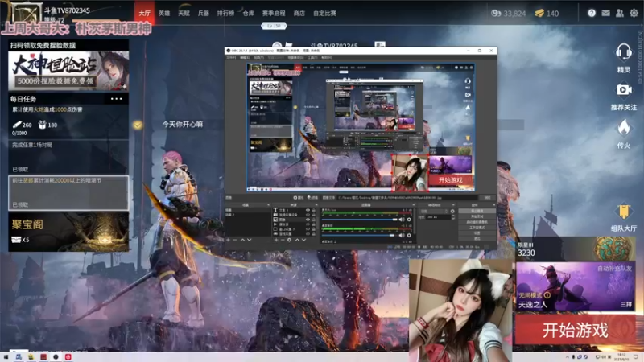644x362 pixels.
Task: Click the coin currency icon showing 33,824
Action: (496, 13)
